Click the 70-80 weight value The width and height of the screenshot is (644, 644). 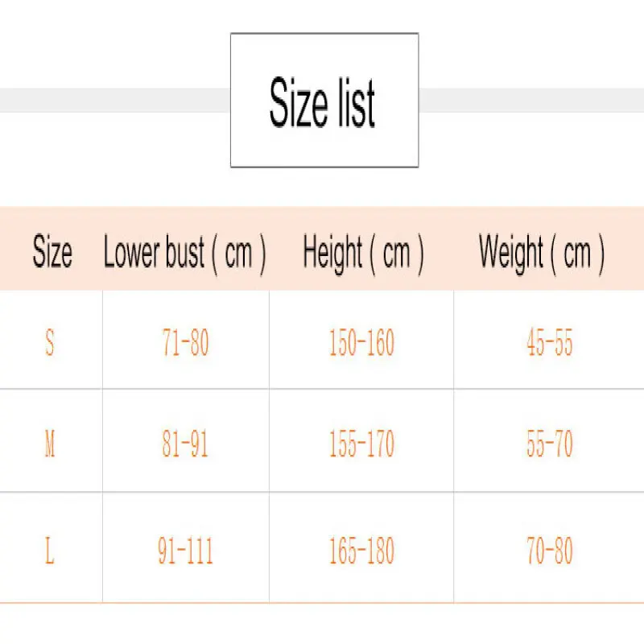coord(550,551)
